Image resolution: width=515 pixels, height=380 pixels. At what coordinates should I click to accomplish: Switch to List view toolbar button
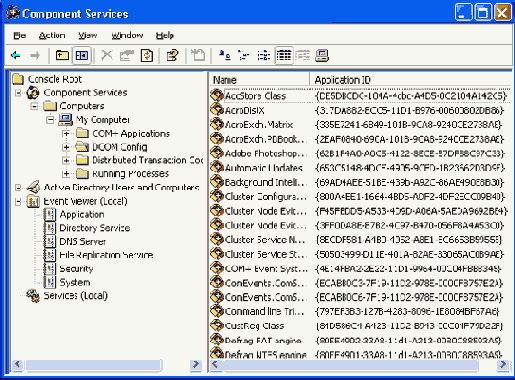264,55
